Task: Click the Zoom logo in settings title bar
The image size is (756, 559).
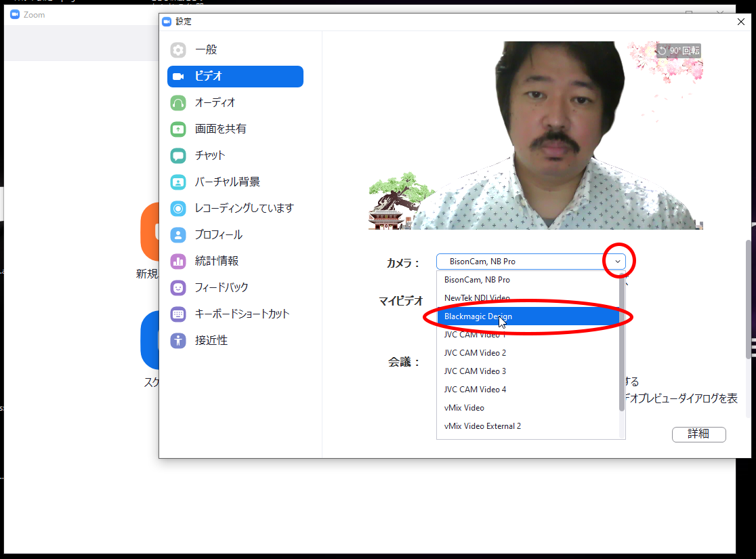Action: pyautogui.click(x=167, y=22)
